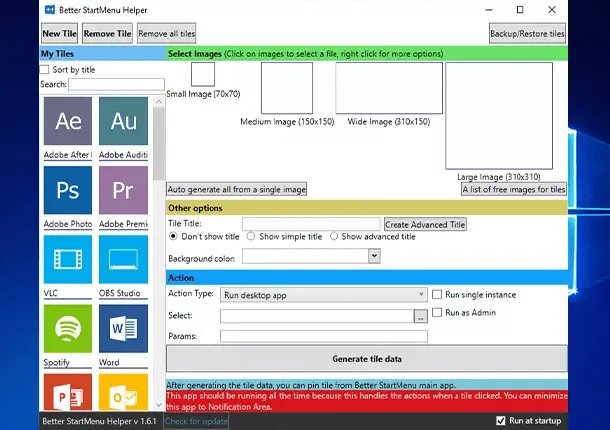Select the Adobe Audition tile
The width and height of the screenshot is (610, 430).
(x=124, y=122)
